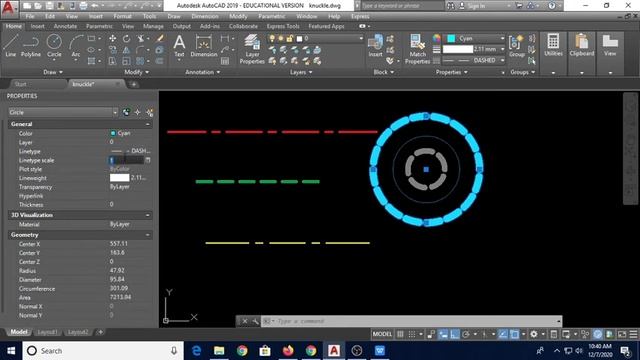Select the Rotate tool in Modify
Image resolution: width=640 pixels, height=360 pixels.
[127, 38]
